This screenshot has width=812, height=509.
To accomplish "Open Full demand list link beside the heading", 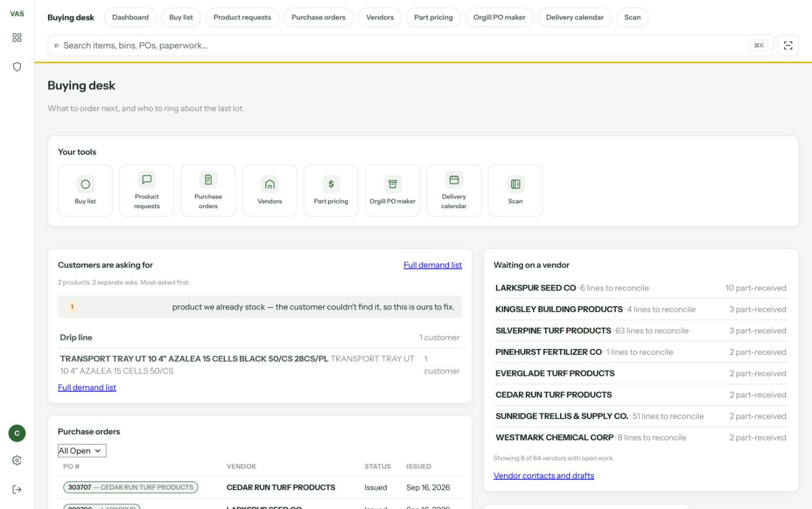I will click(433, 265).
